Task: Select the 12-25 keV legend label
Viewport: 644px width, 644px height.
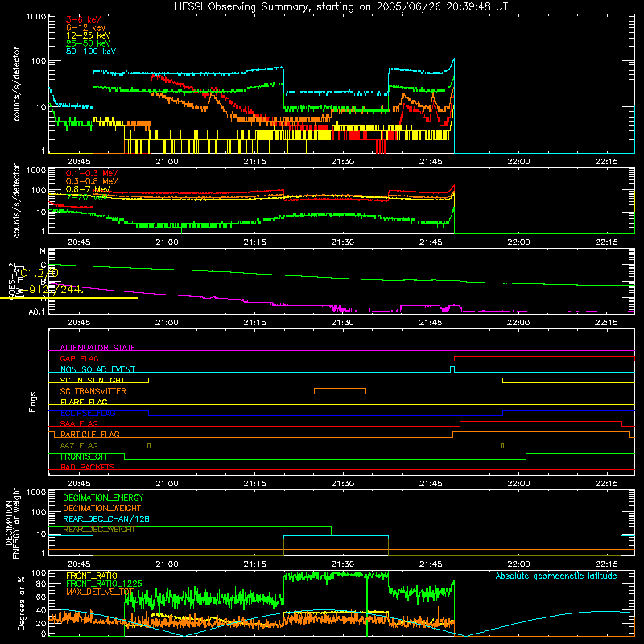Action: (89, 35)
